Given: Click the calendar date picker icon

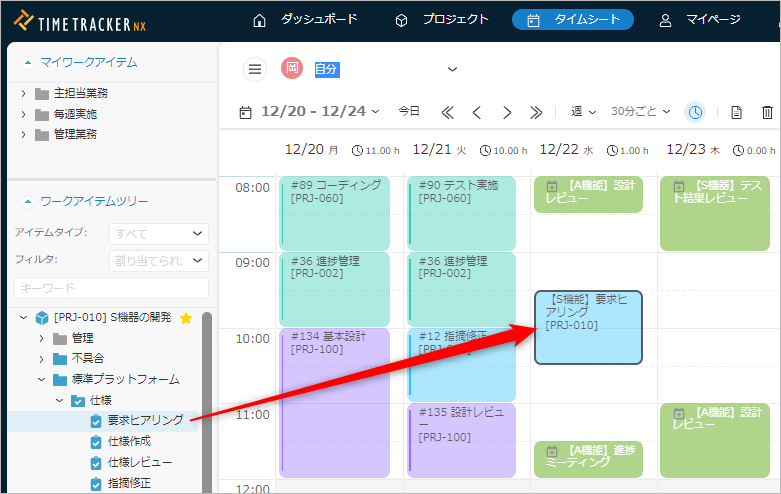Looking at the screenshot, I should (245, 112).
